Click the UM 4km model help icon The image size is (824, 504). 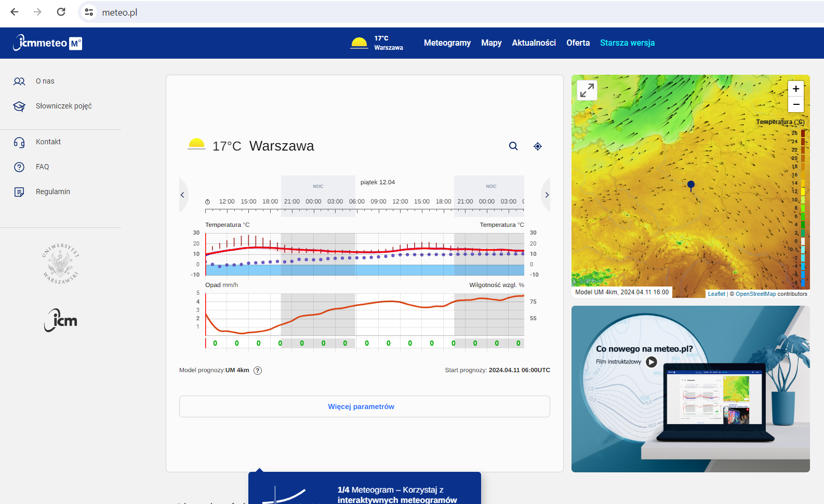point(258,371)
